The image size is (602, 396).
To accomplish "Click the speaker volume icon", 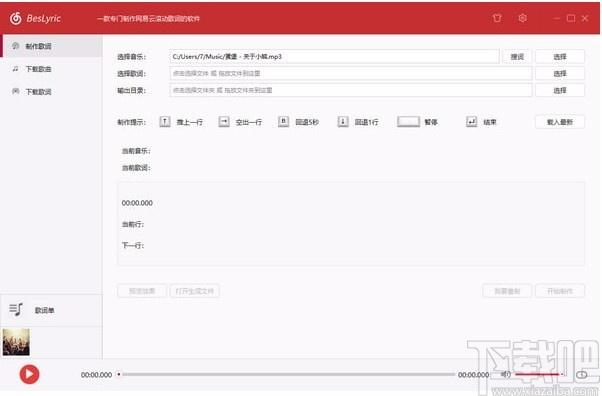I will (506, 374).
